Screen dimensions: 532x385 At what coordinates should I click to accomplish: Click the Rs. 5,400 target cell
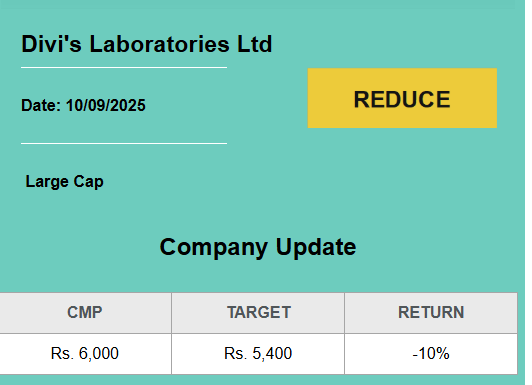pos(258,354)
